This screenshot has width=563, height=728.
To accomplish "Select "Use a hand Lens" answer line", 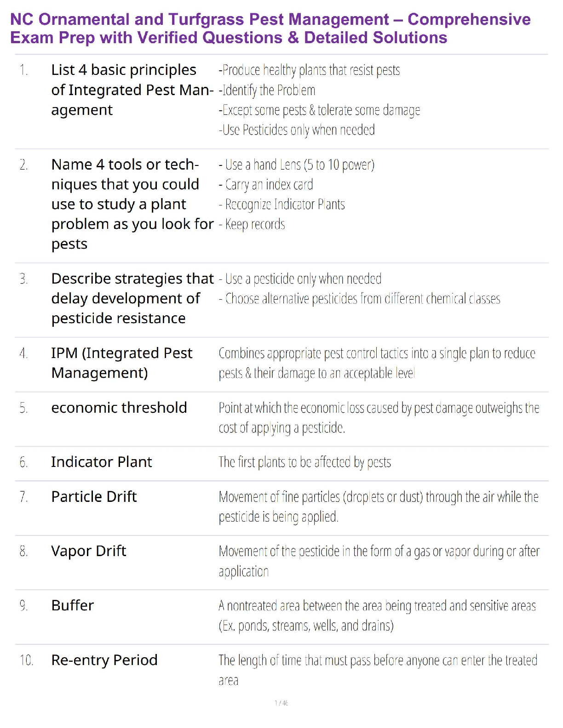I will point(297,165).
